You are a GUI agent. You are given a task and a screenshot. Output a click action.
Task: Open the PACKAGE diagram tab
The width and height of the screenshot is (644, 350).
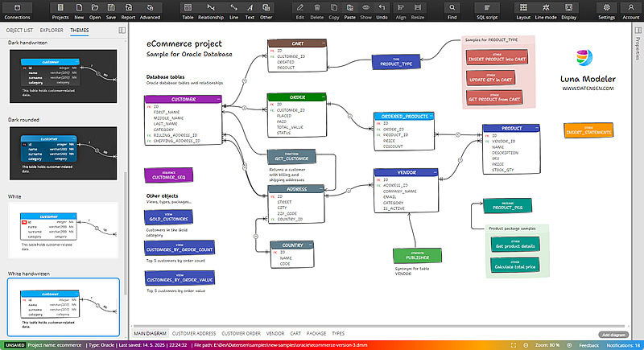(316, 334)
